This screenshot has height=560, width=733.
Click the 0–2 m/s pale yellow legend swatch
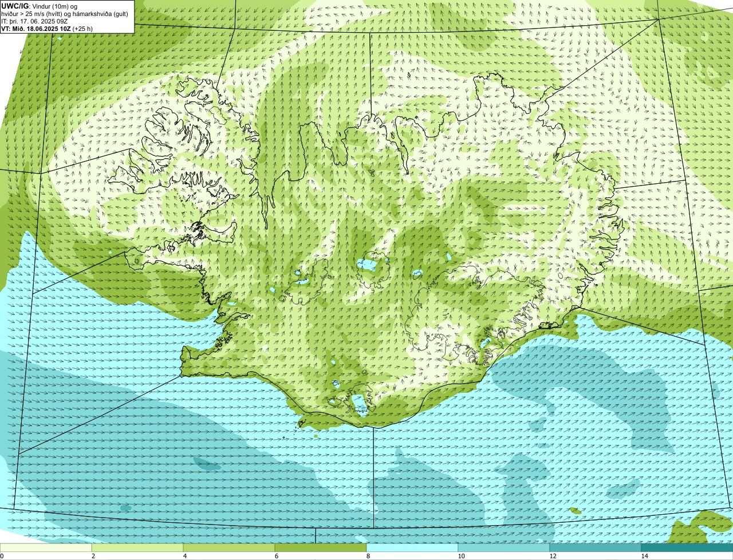46,547
